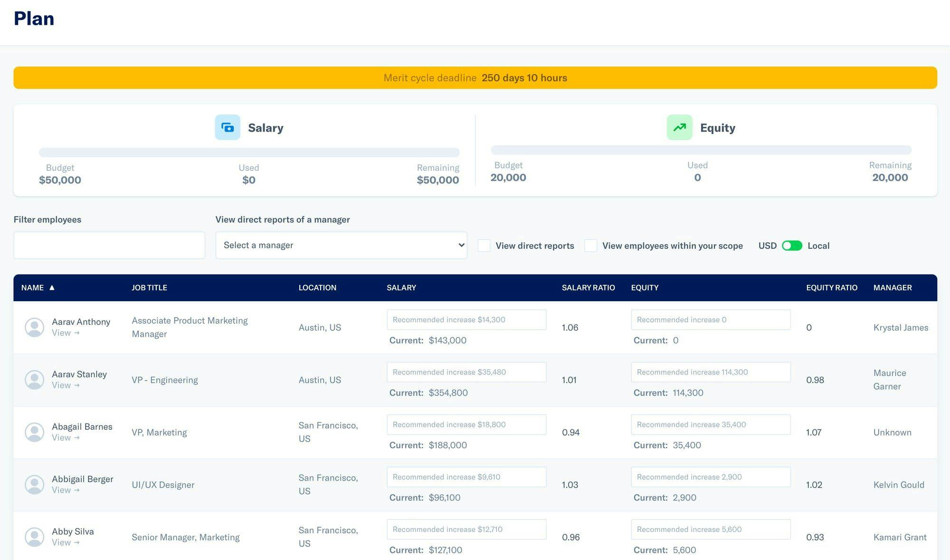Click Aarav Stanley's avatar icon
Screen dimensions: 950x560
tap(34, 380)
